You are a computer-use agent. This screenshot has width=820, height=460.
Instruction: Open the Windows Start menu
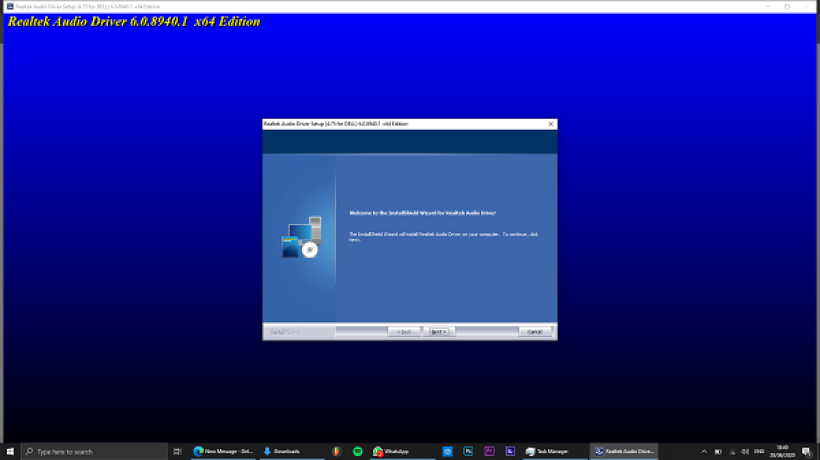(10, 451)
